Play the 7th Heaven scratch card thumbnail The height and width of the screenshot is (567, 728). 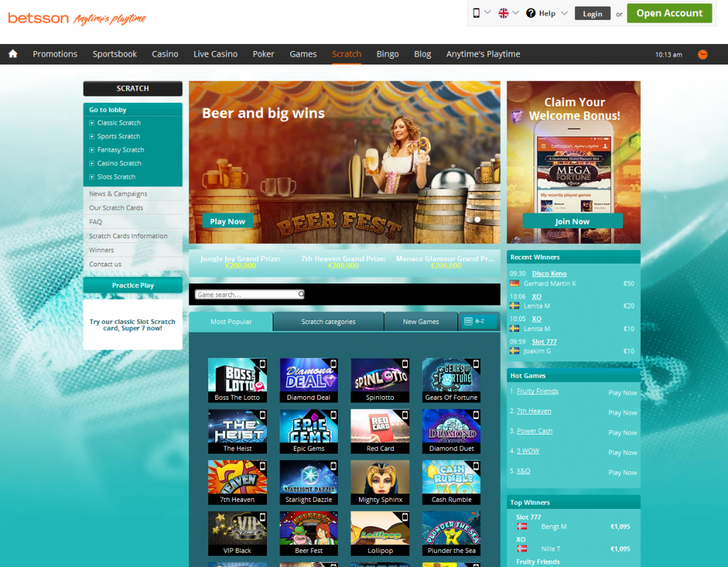237,483
